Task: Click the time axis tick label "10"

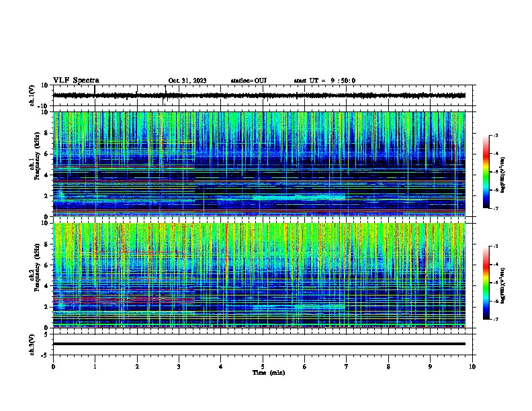Action: click(472, 367)
